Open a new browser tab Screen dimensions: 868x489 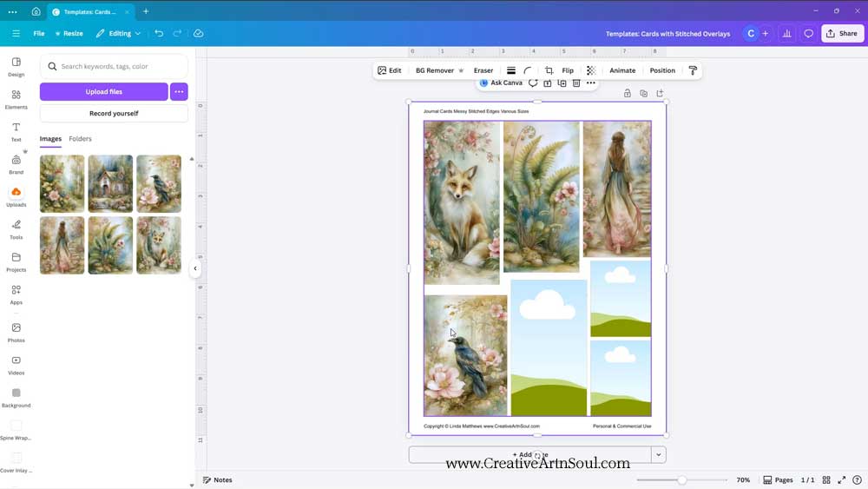click(146, 11)
